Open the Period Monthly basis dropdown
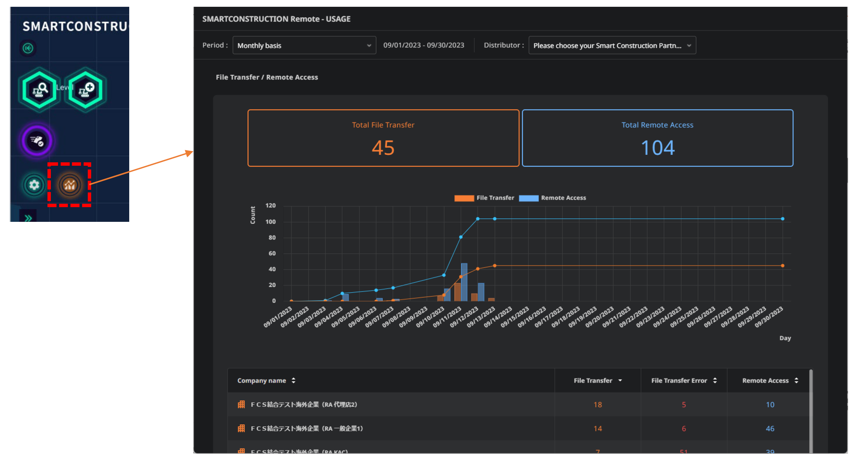The width and height of the screenshot is (868, 464). coord(304,45)
